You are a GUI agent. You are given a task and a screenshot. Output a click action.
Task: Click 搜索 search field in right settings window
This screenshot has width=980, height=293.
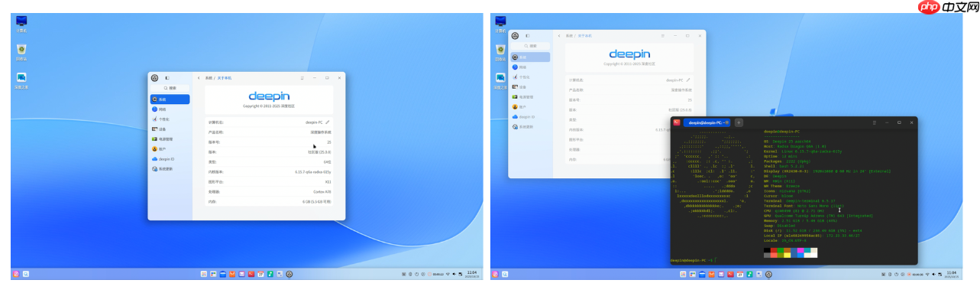click(x=530, y=46)
